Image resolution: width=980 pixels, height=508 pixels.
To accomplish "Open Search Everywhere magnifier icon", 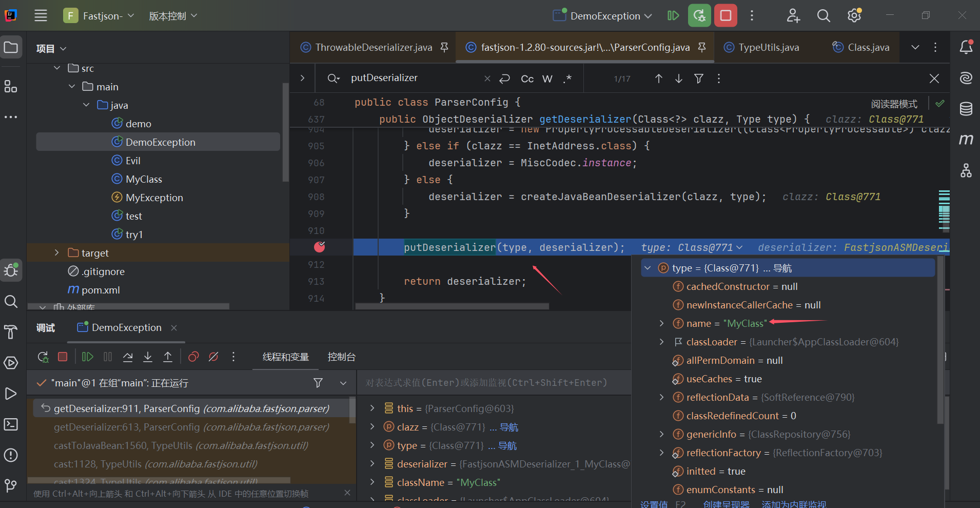I will point(824,16).
